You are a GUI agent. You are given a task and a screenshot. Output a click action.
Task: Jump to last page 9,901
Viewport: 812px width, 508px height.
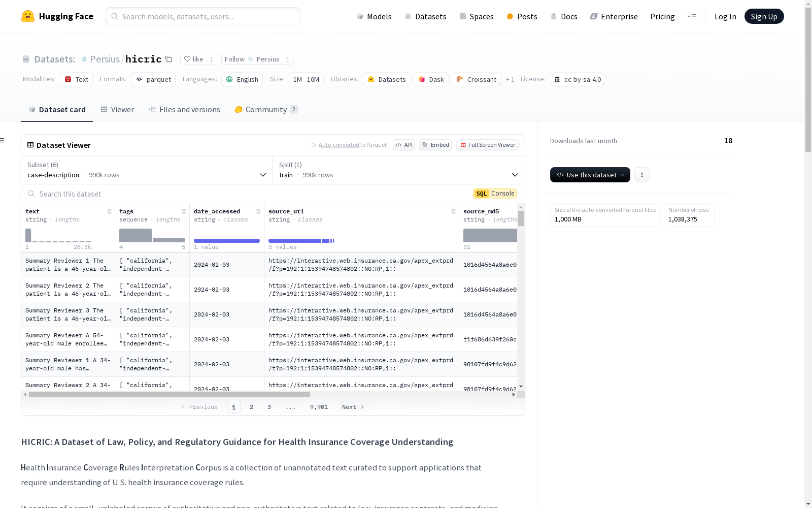tap(319, 407)
